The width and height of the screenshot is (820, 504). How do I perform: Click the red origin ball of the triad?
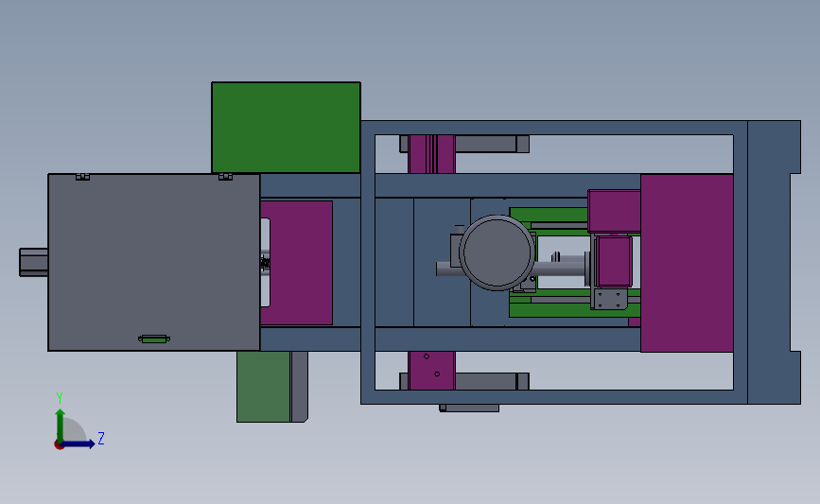[x=59, y=445]
